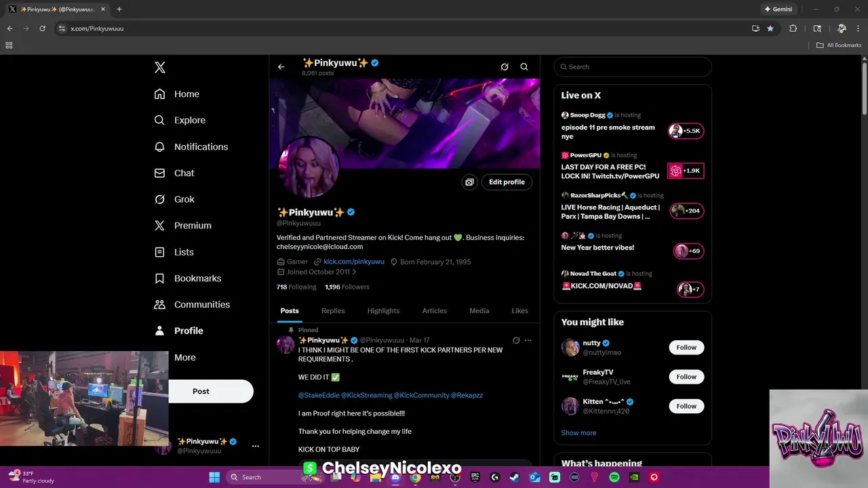Click the Lists icon in sidebar
868x488 pixels.
[x=159, y=252]
